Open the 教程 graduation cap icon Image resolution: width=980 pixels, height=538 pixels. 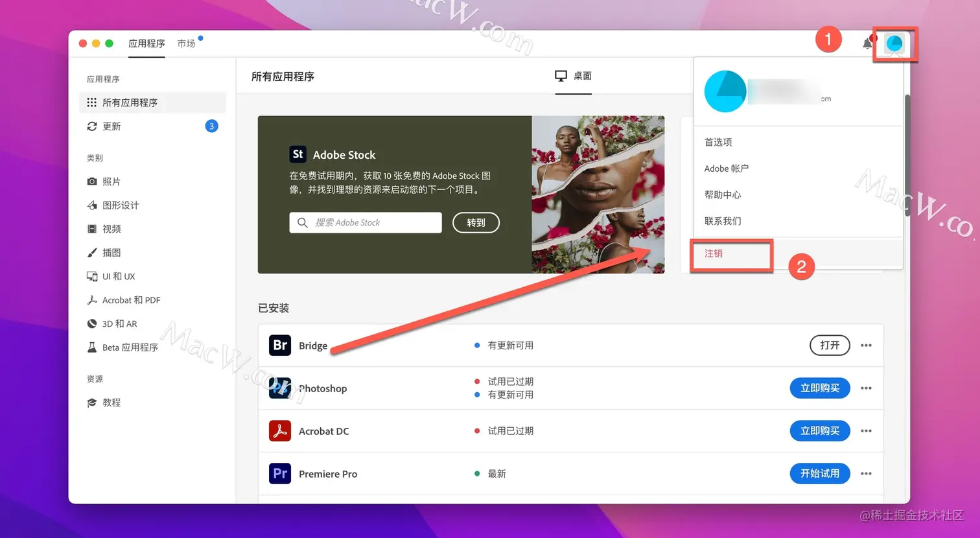(92, 403)
